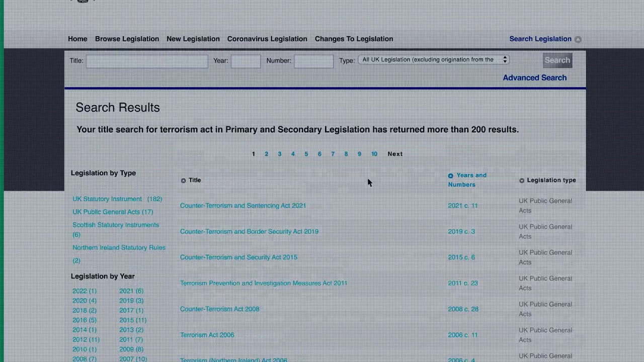Click the Next pagination link

tap(395, 154)
